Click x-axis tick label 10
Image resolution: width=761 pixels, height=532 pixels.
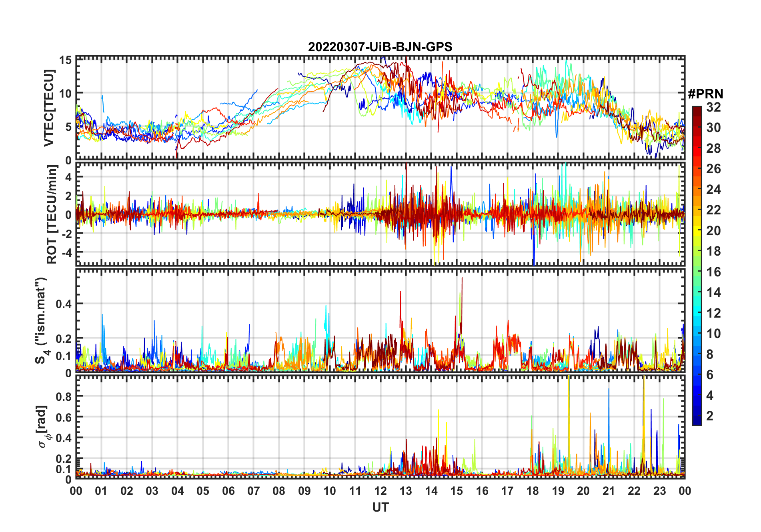click(x=330, y=491)
